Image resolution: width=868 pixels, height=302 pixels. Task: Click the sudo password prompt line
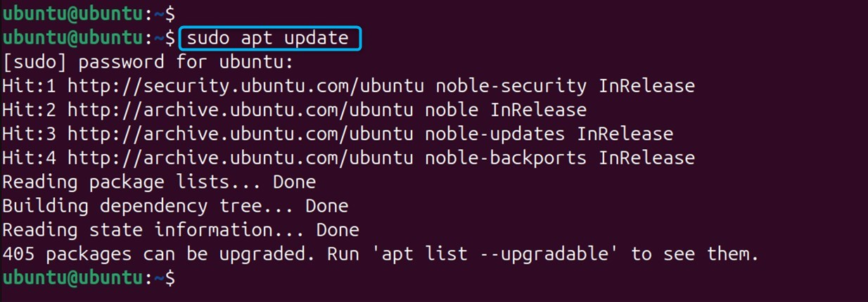[x=146, y=62]
